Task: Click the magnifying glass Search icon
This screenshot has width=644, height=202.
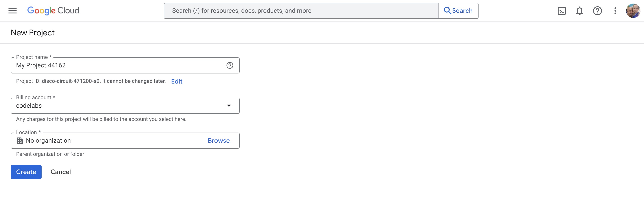Action: (x=447, y=11)
